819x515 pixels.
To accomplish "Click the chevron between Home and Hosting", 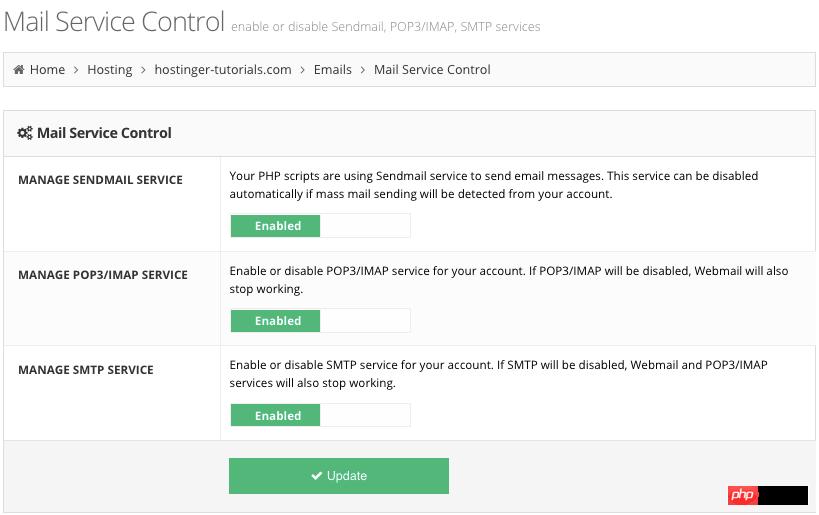I will coord(76,70).
